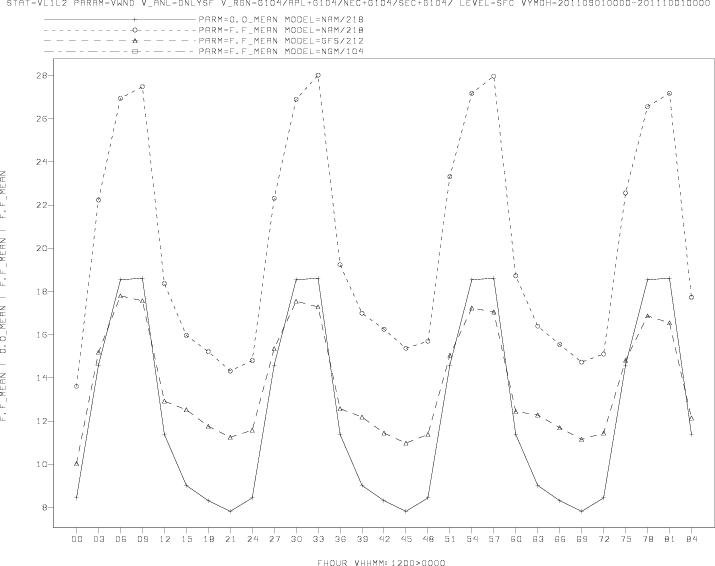Click x-axis tick label 63
The width and height of the screenshot is (715, 566).
pos(538,539)
